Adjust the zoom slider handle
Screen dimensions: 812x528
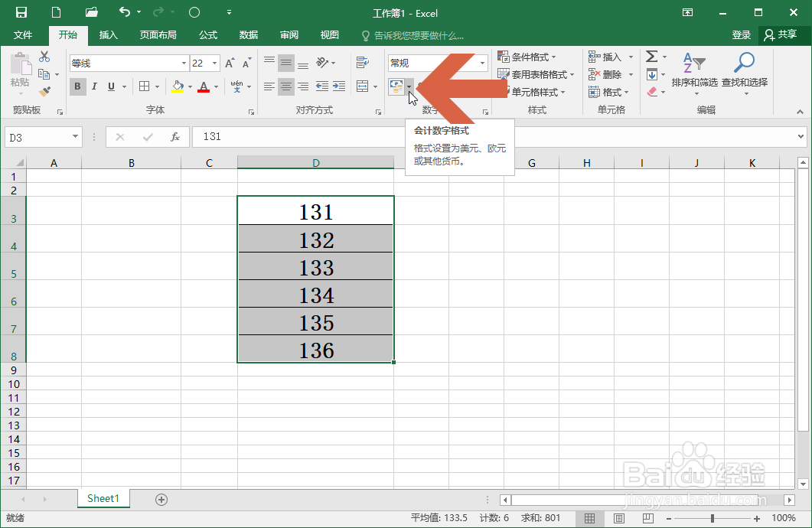tap(713, 518)
